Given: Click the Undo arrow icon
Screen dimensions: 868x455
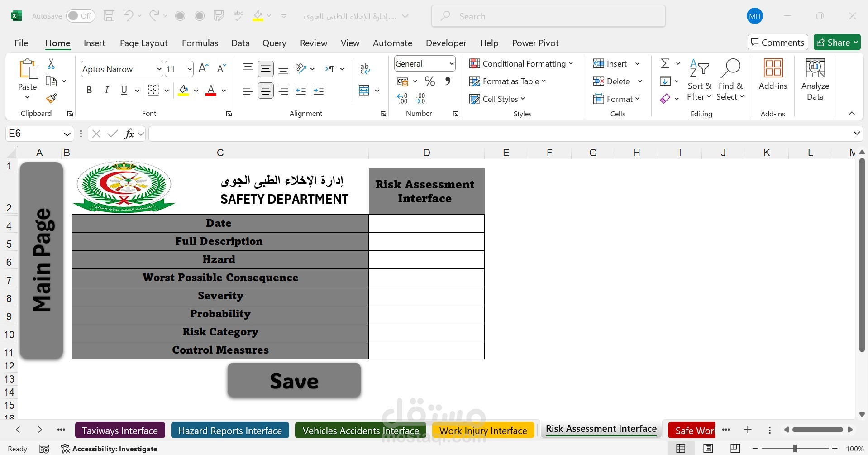Looking at the screenshot, I should pyautogui.click(x=128, y=16).
